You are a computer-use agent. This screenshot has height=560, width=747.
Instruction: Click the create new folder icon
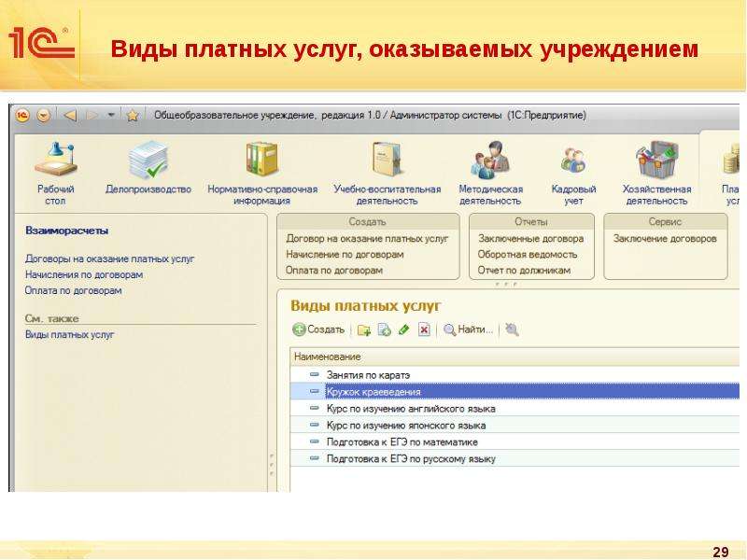[364, 329]
